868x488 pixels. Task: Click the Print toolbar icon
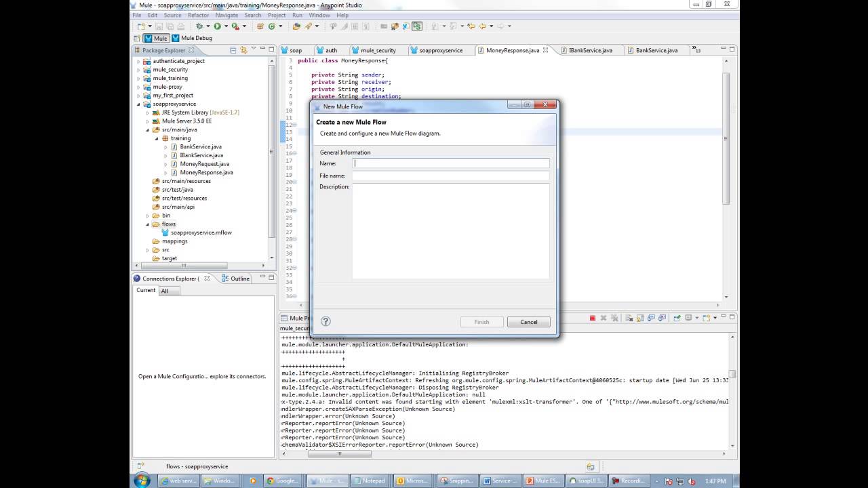tap(180, 26)
